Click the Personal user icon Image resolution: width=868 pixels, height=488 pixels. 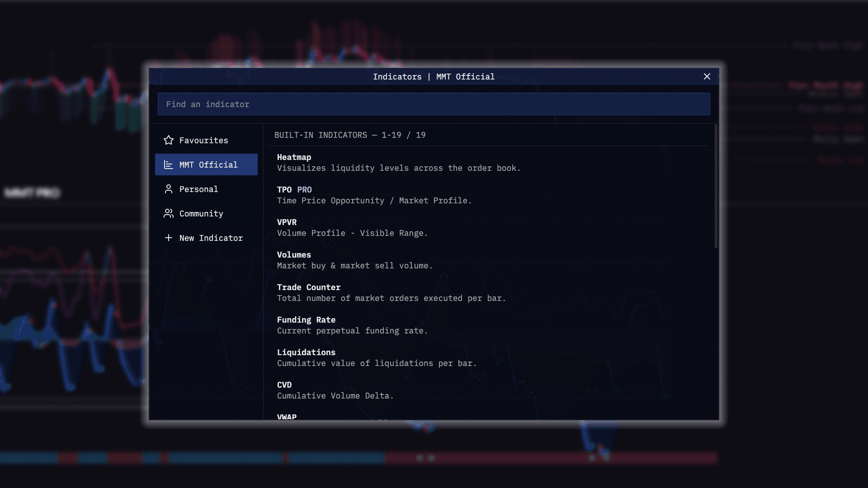(x=169, y=189)
